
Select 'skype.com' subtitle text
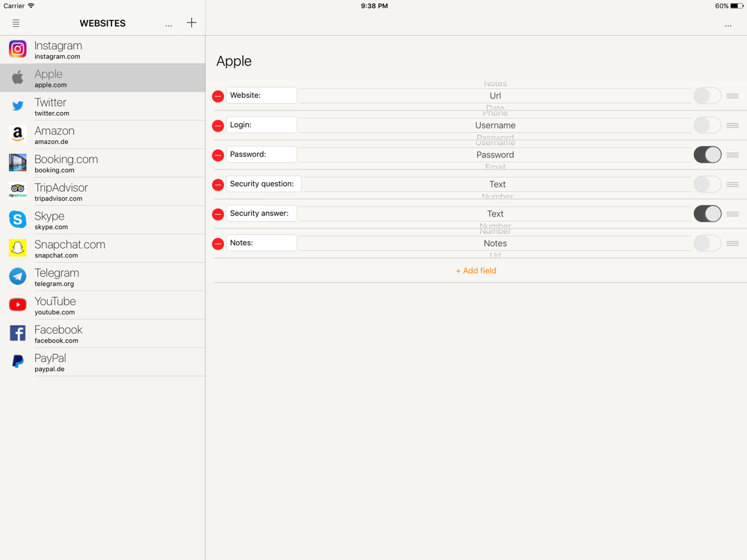tap(51, 227)
